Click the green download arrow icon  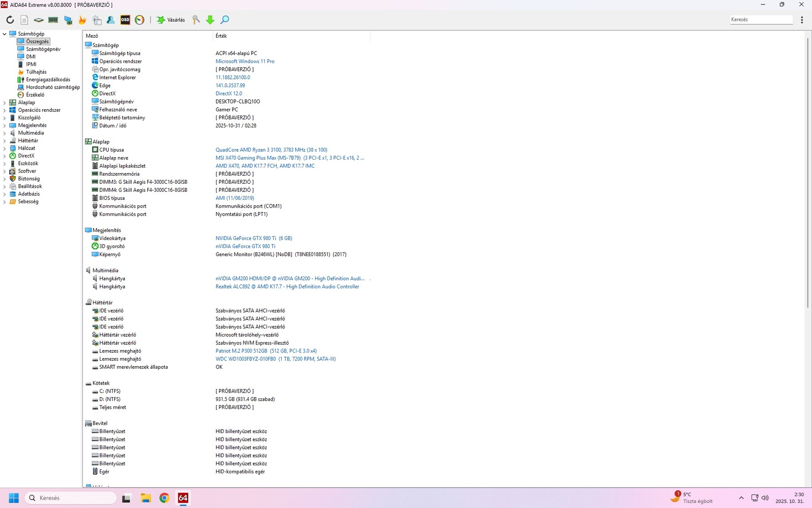pos(210,20)
